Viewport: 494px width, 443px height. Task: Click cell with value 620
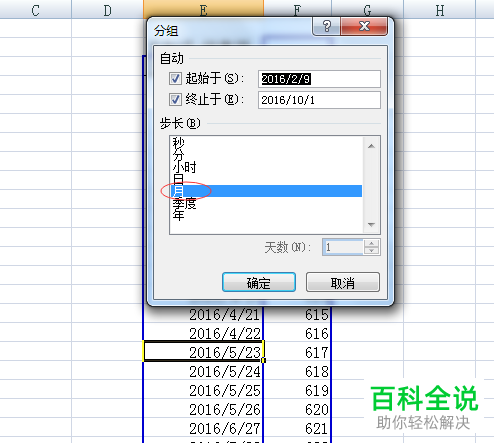[x=297, y=409]
